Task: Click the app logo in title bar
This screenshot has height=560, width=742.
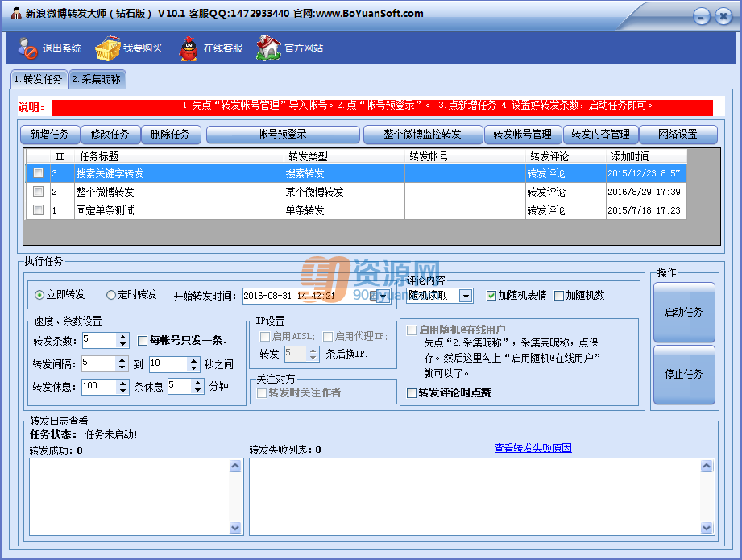Action: click(x=16, y=14)
